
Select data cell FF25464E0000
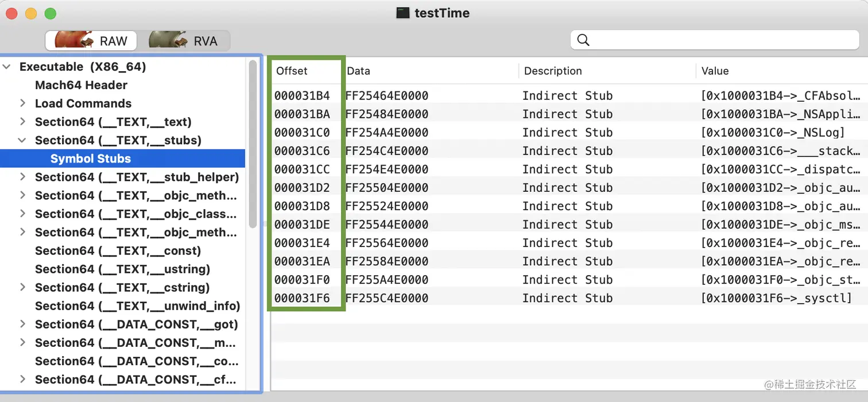pyautogui.click(x=387, y=95)
